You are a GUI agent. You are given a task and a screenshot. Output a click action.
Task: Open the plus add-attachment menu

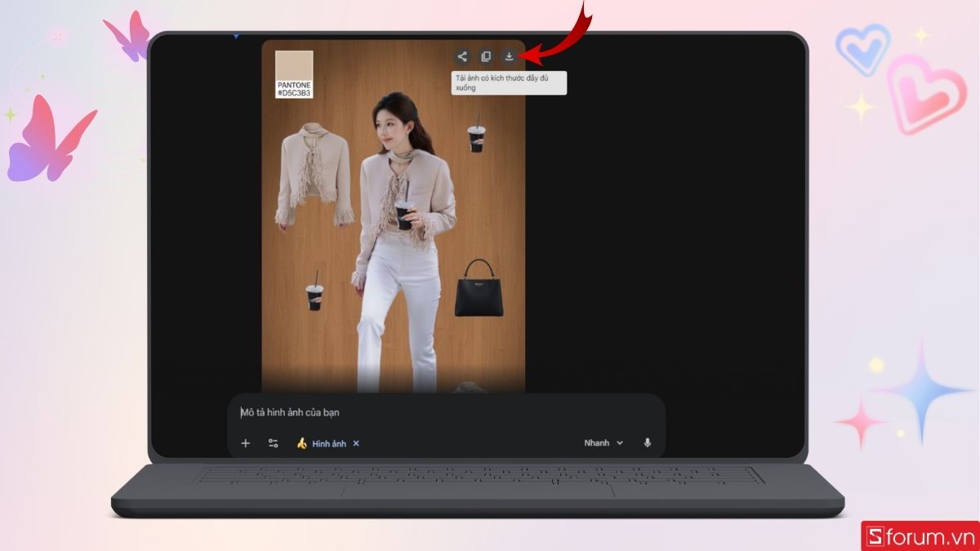(x=245, y=443)
